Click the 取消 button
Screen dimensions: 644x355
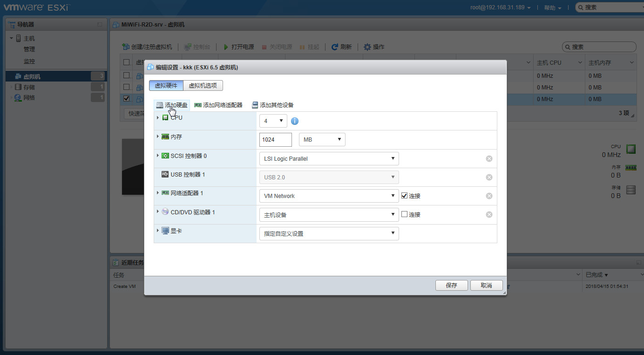pos(486,286)
